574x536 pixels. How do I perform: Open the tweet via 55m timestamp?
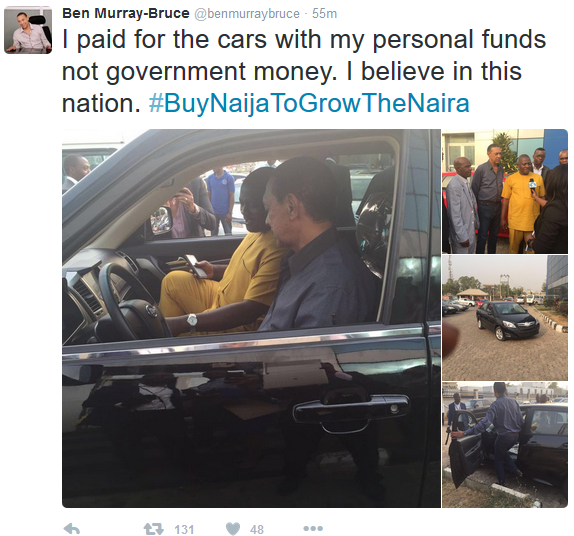[x=324, y=14]
